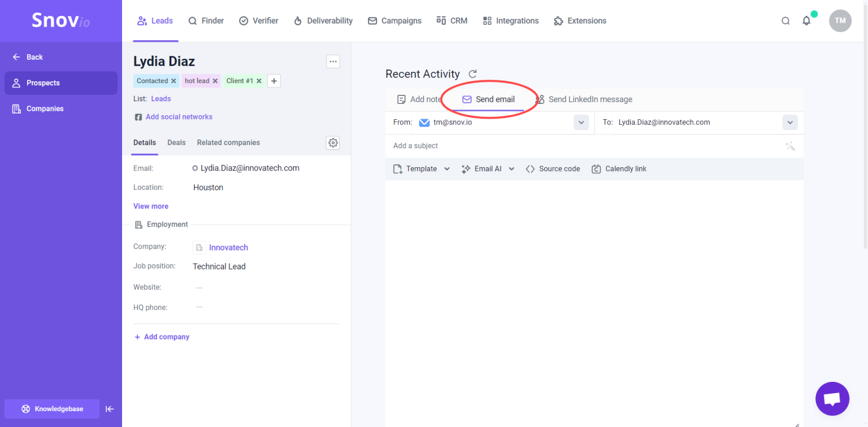
Task: Open the Knowledgebase button
Action: (52, 409)
